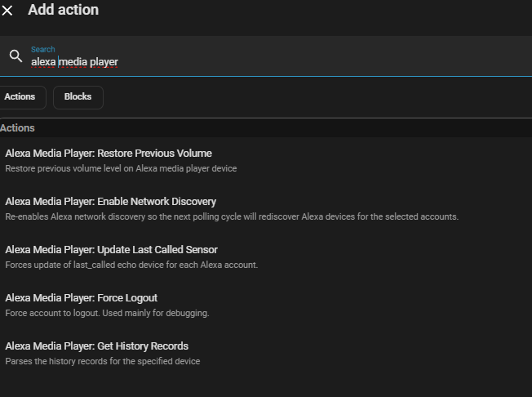Select Alexa Media Player: Get History Records
Viewport: 532px width, 397px height.
tap(96, 346)
